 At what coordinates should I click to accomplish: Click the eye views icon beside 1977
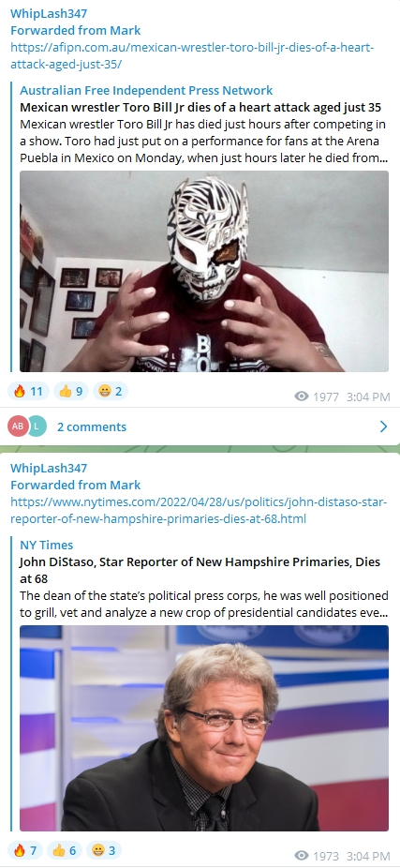(x=302, y=397)
